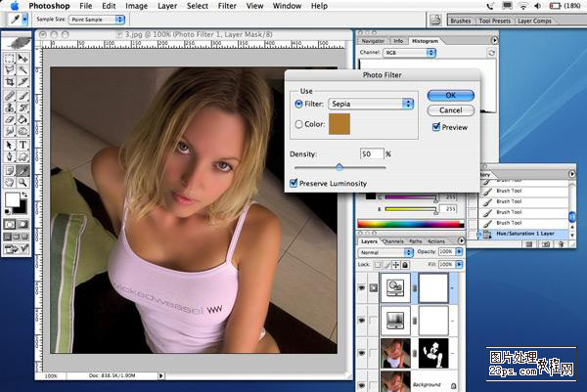Switch to the Navigator tab
Image resolution: width=587 pixels, height=392 pixels.
[x=373, y=41]
